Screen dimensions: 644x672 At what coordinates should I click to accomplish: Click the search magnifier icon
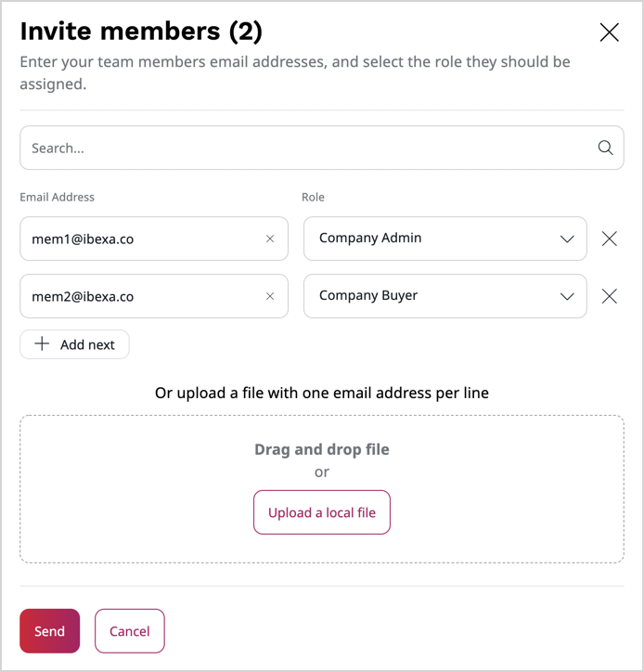click(605, 148)
